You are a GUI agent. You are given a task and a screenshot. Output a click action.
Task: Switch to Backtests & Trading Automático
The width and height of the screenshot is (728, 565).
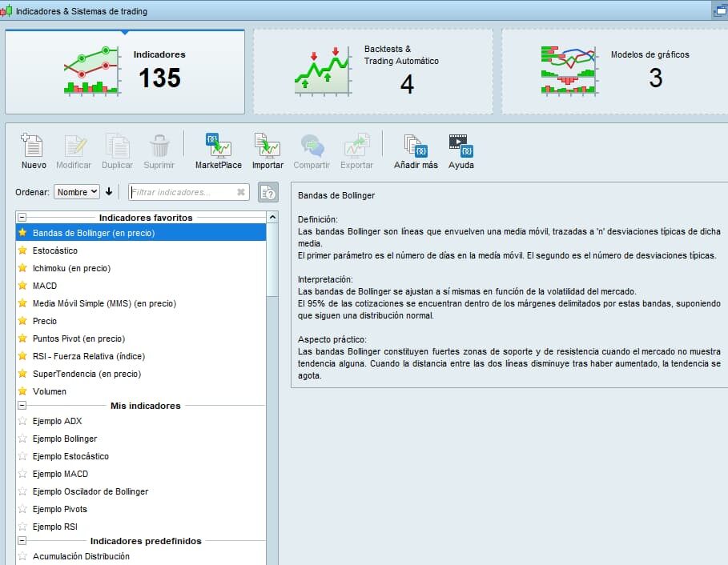pos(373,70)
